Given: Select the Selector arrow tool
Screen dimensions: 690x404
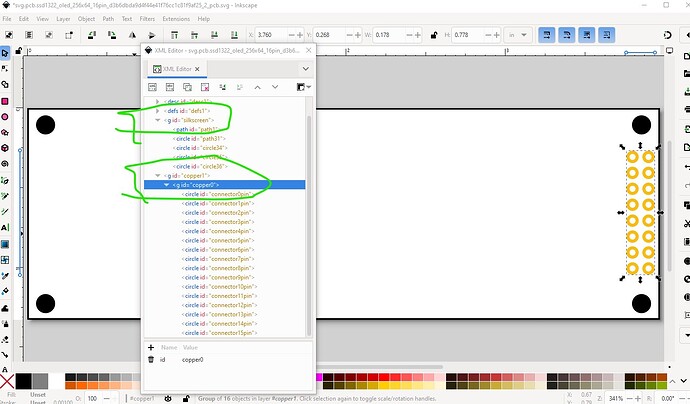Looking at the screenshot, I should [5, 53].
